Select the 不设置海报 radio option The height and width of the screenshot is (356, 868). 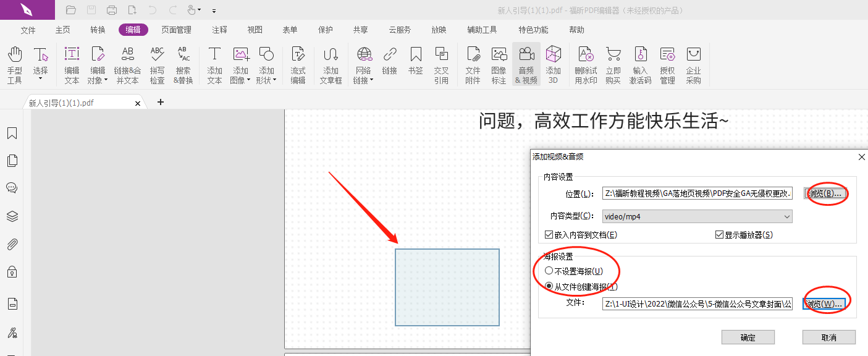(x=549, y=271)
